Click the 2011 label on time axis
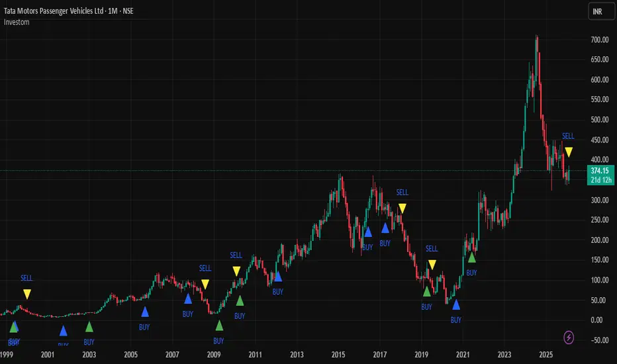The height and width of the screenshot is (364, 617). pyautogui.click(x=256, y=355)
